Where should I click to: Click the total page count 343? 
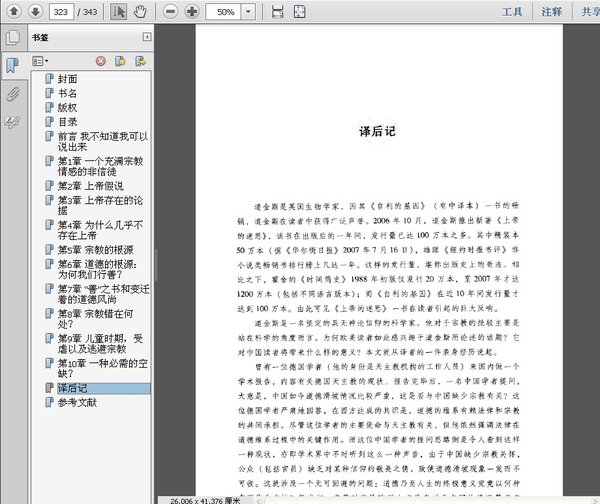[90, 12]
